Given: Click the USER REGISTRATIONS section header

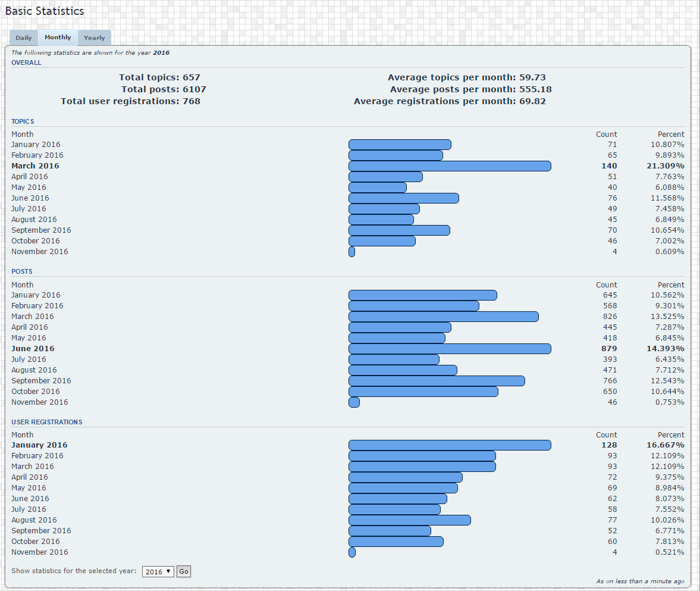Looking at the screenshot, I should point(47,422).
